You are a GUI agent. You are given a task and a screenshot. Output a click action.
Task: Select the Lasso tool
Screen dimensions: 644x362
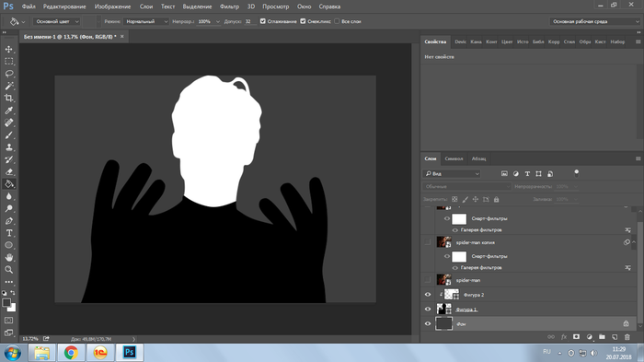pyautogui.click(x=8, y=74)
